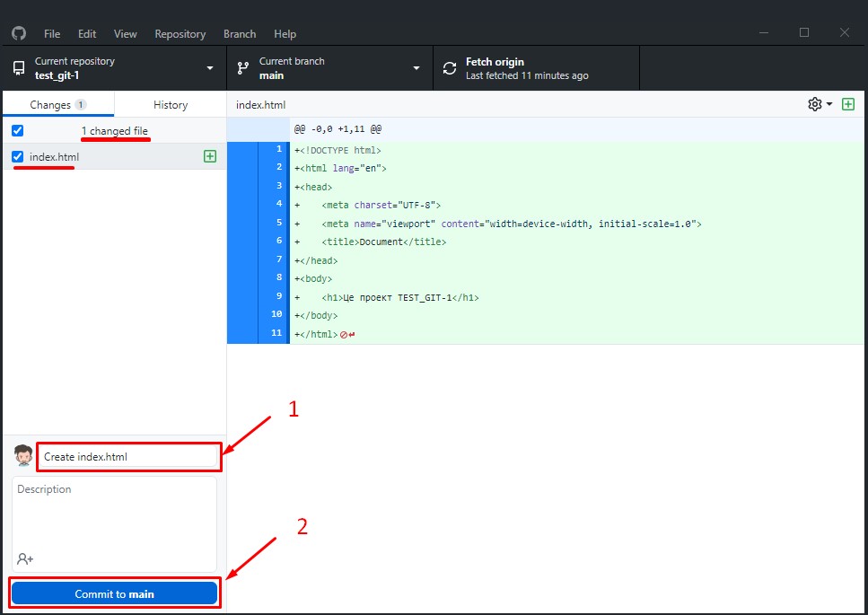
Task: Open the Help menu
Action: coord(285,34)
